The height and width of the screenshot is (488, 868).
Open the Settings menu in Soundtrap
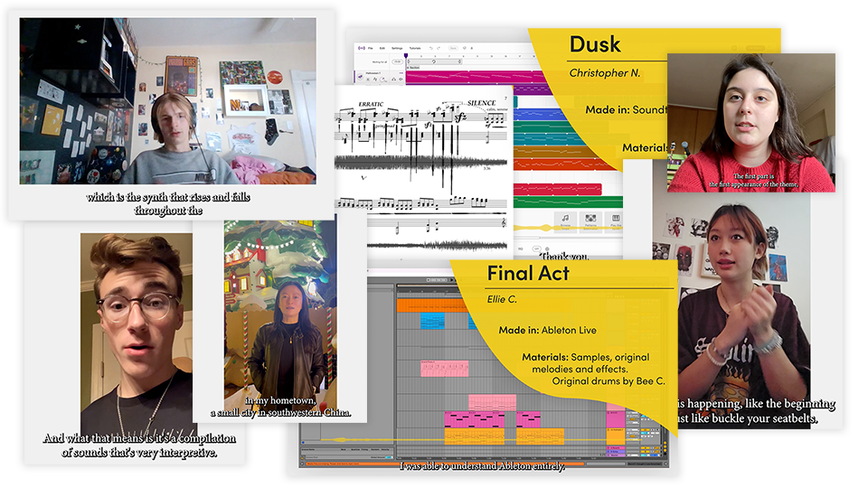[397, 48]
